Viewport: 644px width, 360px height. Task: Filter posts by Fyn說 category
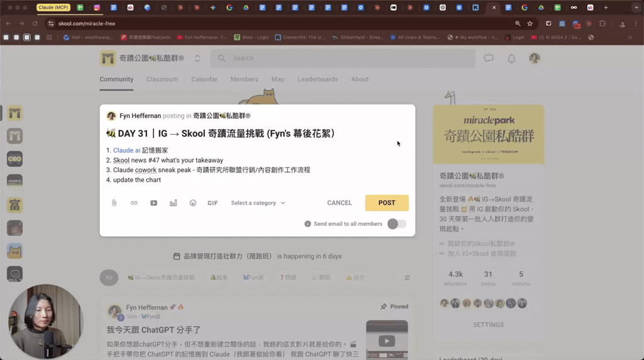coord(253,278)
